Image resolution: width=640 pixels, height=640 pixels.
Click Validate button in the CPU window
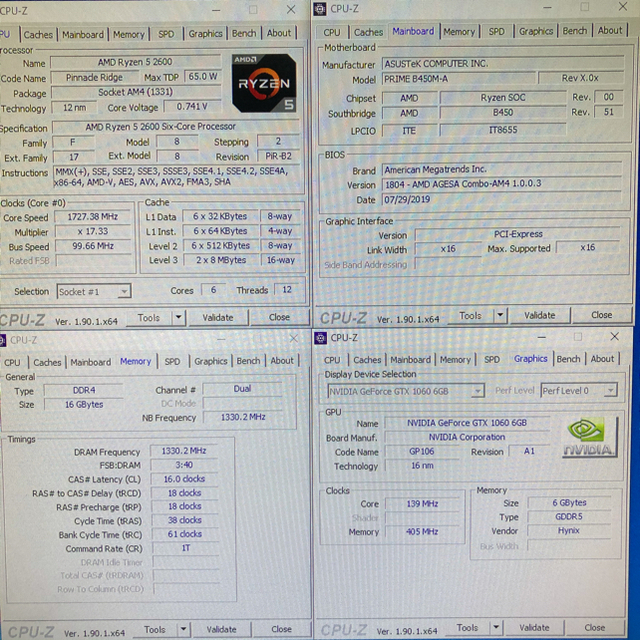(x=218, y=318)
